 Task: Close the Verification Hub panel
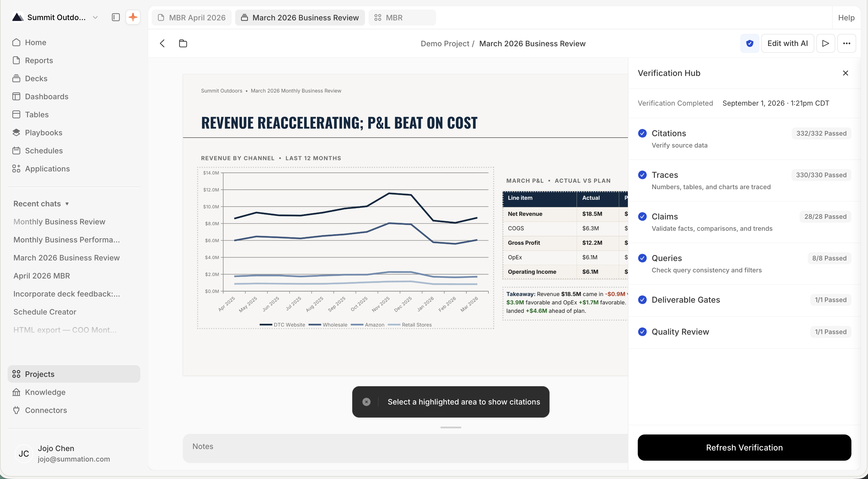[x=845, y=73]
